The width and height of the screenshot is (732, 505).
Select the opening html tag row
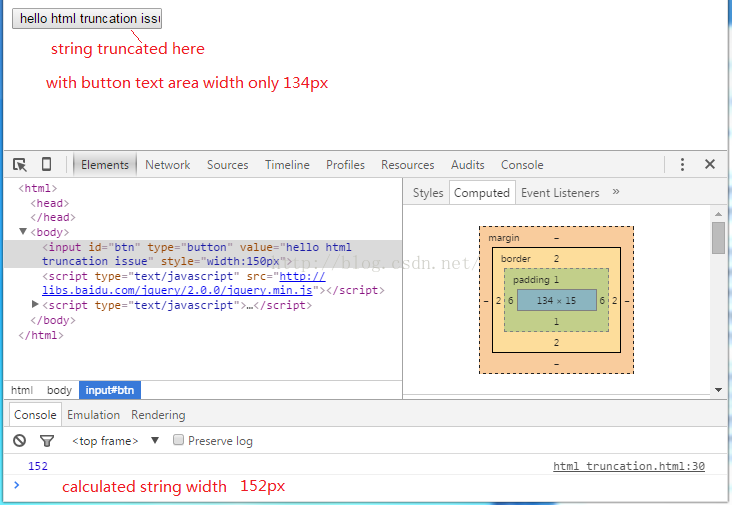tap(37, 188)
